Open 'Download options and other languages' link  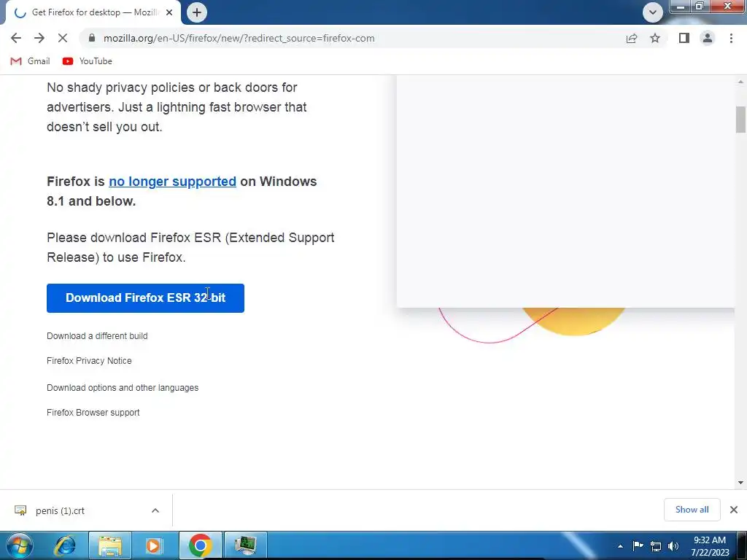123,388
